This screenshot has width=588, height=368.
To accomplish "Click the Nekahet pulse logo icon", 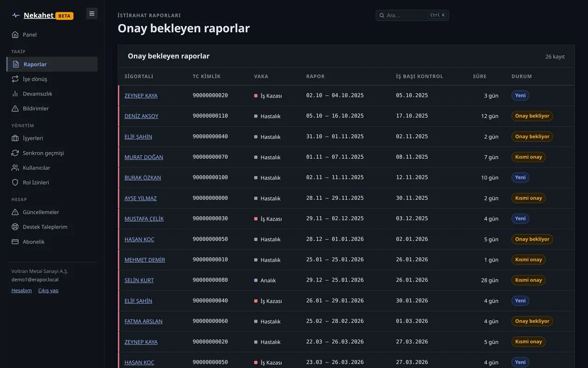I will coord(16,16).
